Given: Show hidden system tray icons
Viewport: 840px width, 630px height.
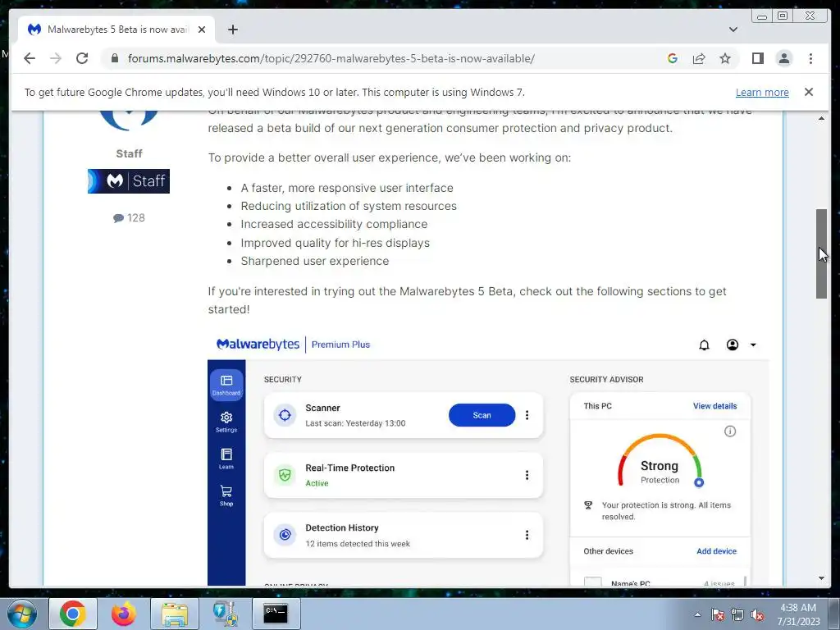Looking at the screenshot, I should [x=697, y=614].
